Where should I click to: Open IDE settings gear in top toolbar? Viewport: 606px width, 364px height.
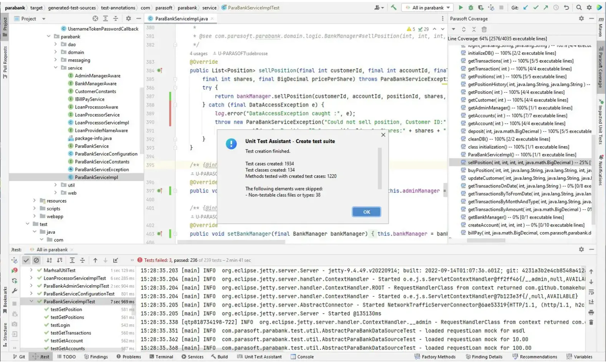pyautogui.click(x=589, y=8)
